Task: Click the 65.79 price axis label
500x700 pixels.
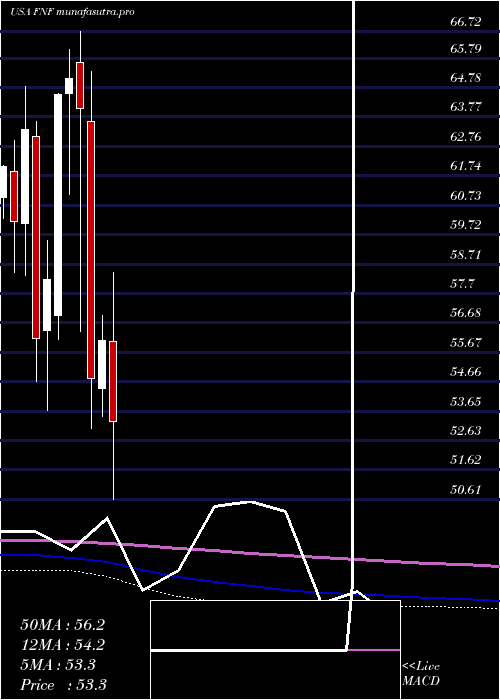Action: click(466, 48)
